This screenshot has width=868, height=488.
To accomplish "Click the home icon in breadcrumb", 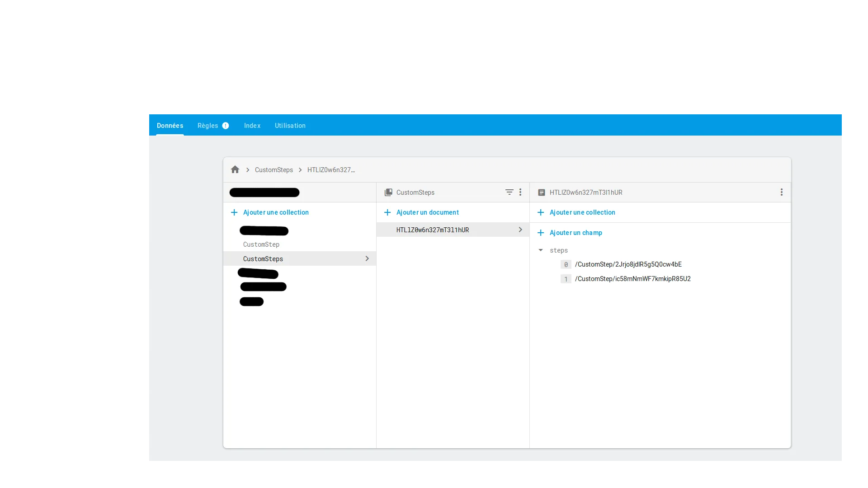I will [235, 169].
